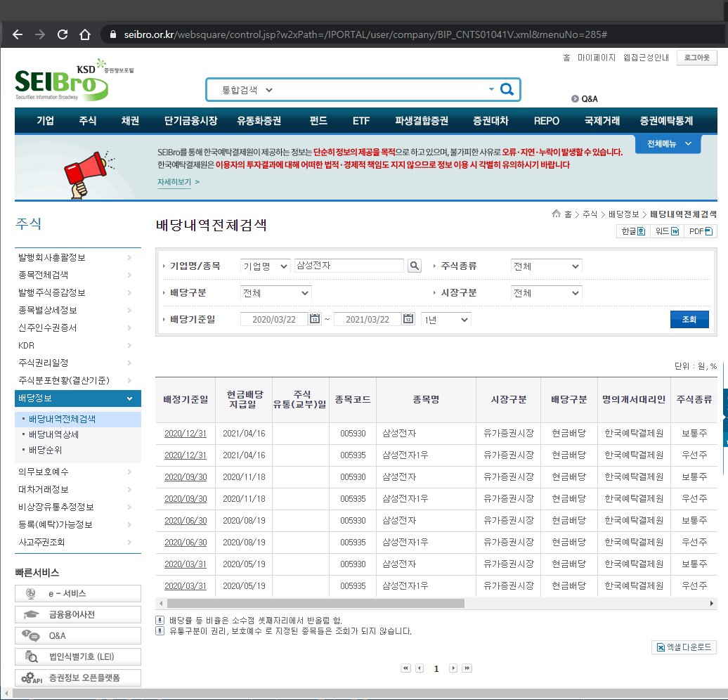Open the 배당구분 dropdown
Screen dimensions: 728x700
[x=275, y=293]
